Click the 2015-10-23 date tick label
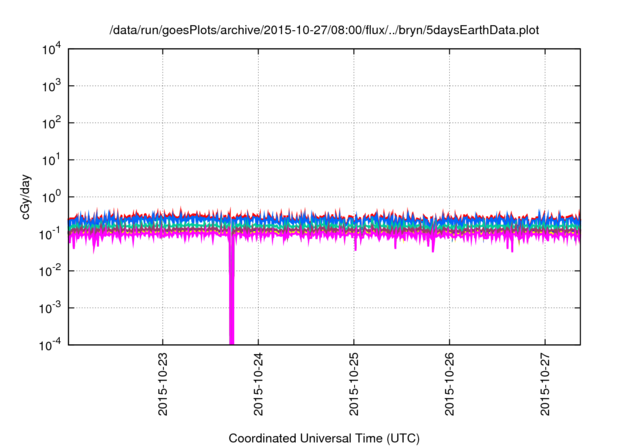This screenshot has height=448, width=640. click(163, 384)
